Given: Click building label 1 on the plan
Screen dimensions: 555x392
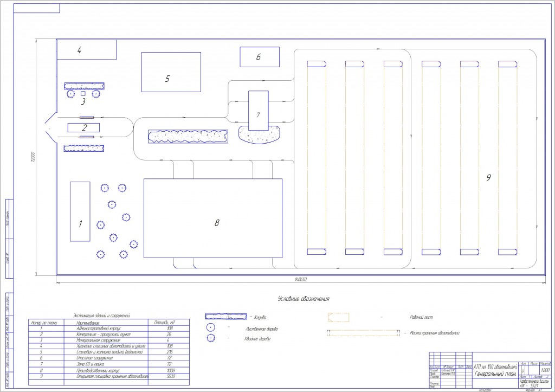Looking at the screenshot, I should [80, 224].
